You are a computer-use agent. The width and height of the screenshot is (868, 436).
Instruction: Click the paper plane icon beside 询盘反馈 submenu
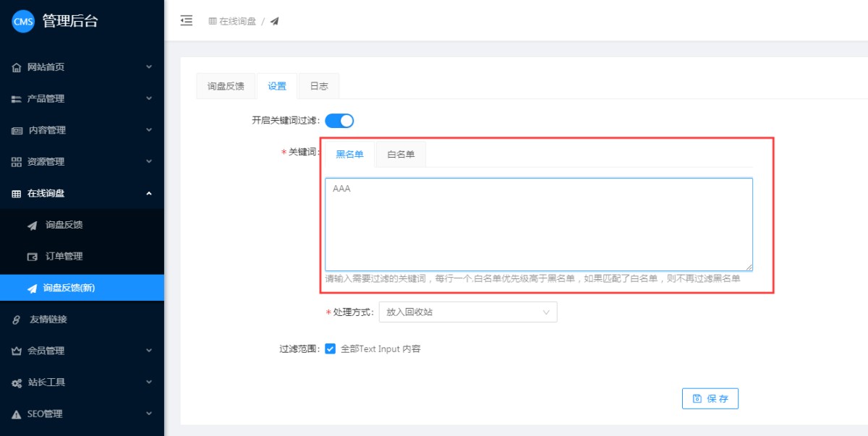33,226
